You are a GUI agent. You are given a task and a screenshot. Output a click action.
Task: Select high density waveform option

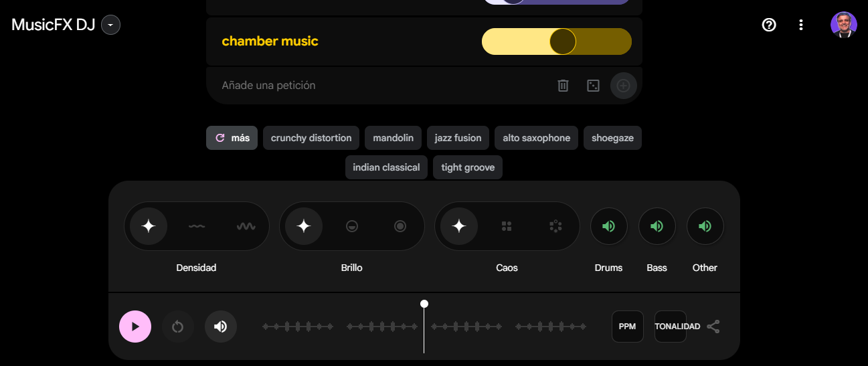246,226
